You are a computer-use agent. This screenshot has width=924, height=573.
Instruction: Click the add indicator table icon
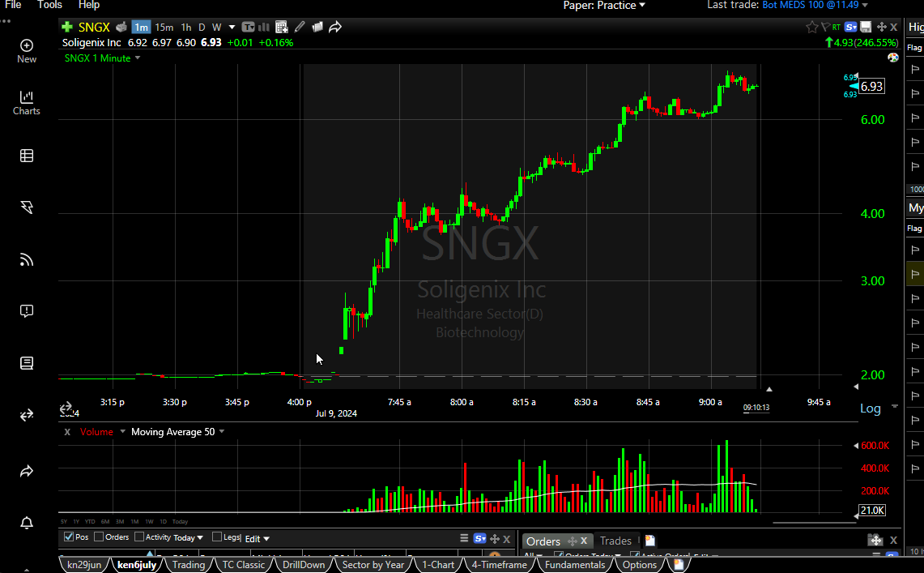(281, 27)
